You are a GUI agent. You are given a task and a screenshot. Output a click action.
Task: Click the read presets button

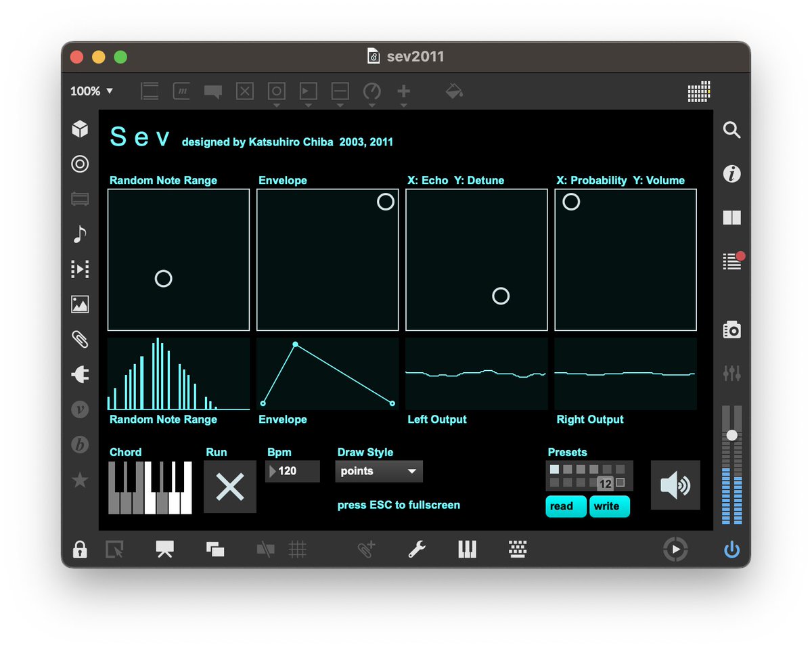[566, 506]
